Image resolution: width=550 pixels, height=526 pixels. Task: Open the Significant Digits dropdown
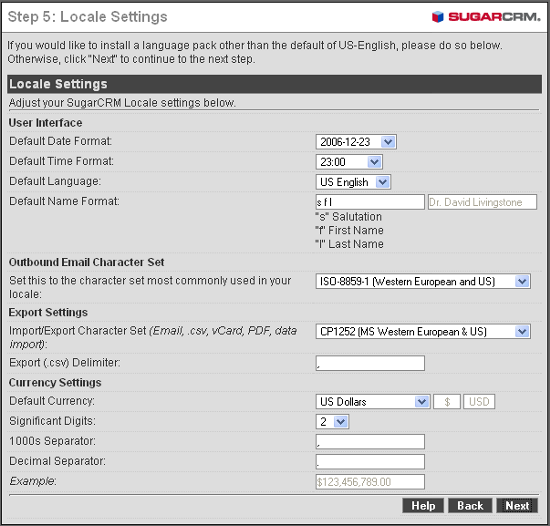(332, 422)
